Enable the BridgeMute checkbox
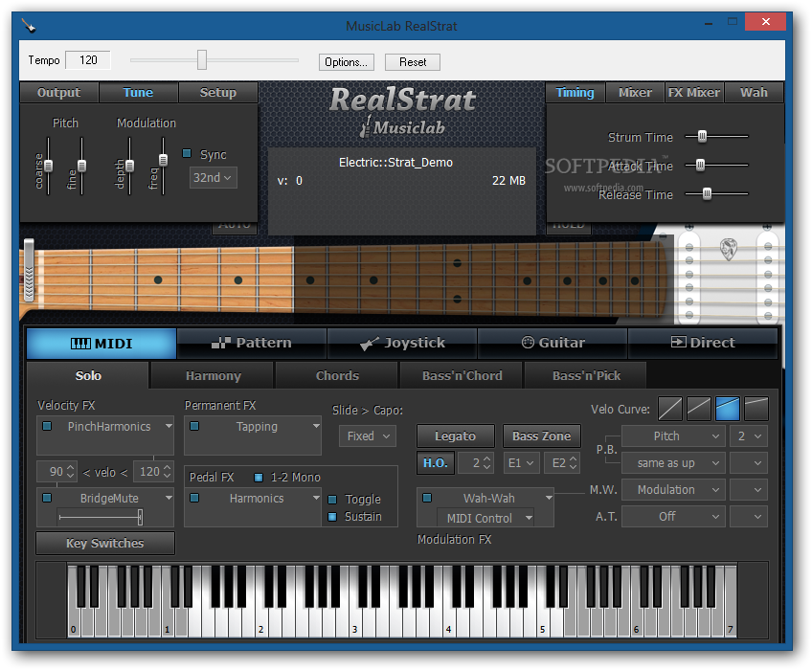This screenshot has height=670, width=812. 47,498
